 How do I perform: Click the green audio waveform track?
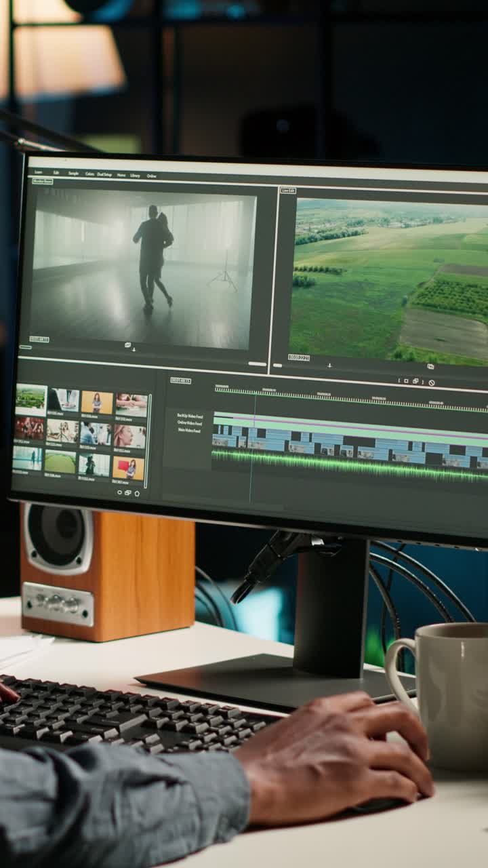349,465
